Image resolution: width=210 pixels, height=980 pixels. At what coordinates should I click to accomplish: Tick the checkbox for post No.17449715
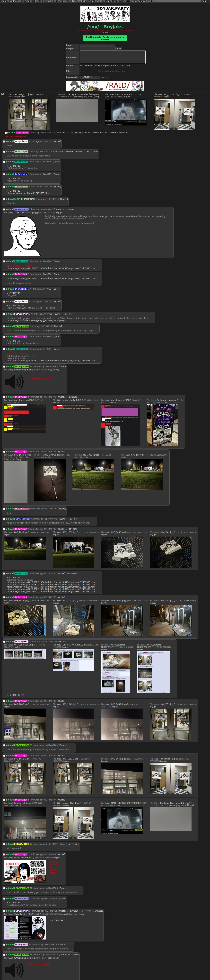coord(5,141)
